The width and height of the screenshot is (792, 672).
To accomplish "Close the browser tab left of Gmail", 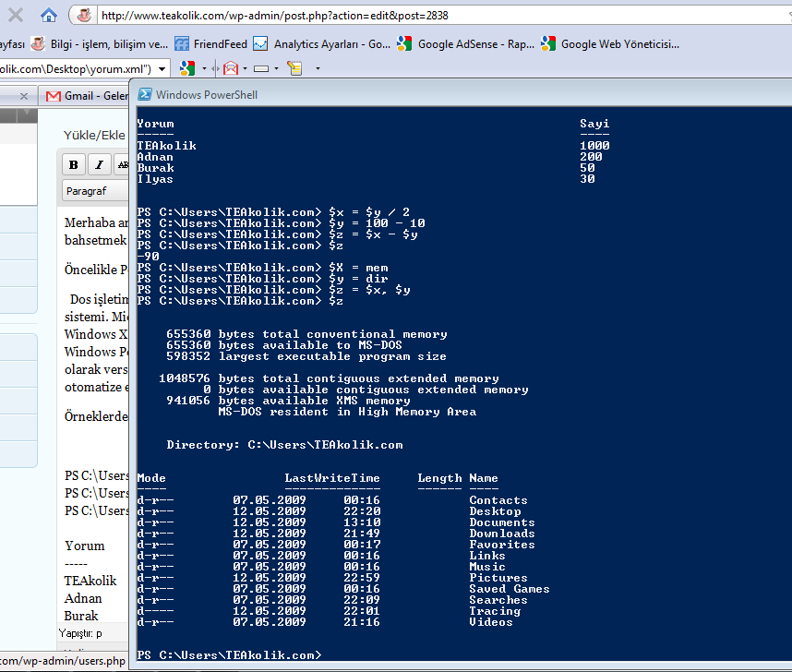I will [24, 96].
